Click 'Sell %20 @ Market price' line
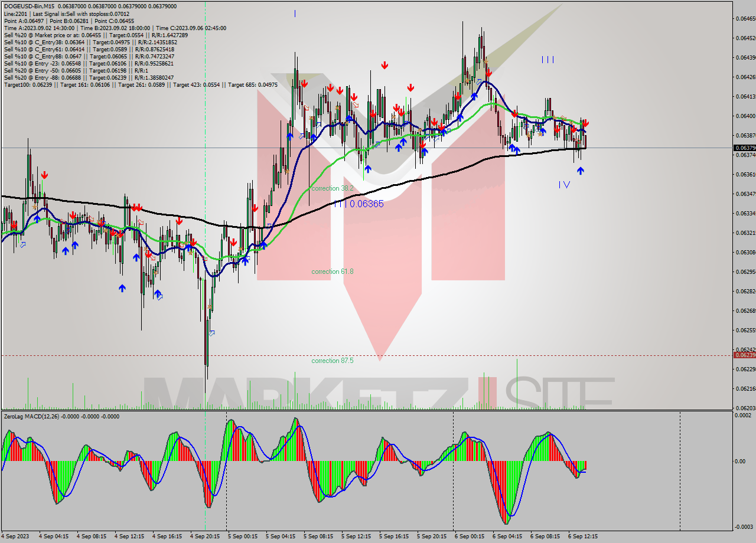The width and height of the screenshot is (756, 543). 96,35
